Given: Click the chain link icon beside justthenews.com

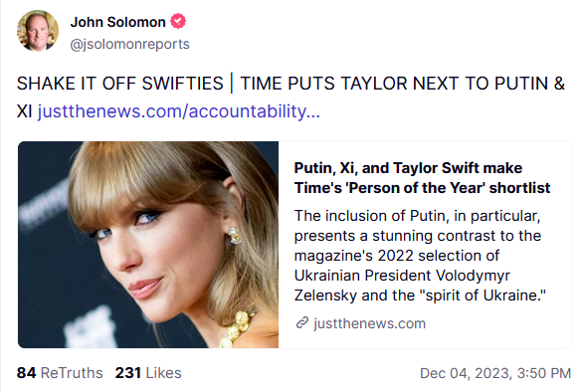Looking at the screenshot, I should (x=301, y=322).
